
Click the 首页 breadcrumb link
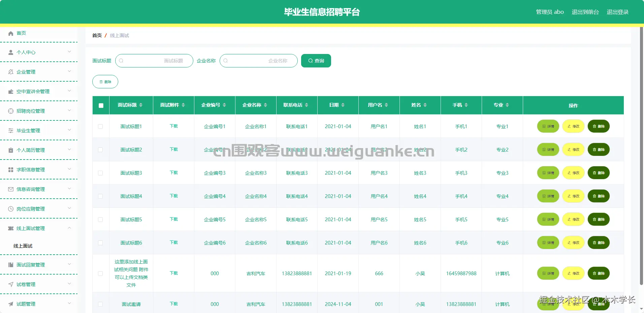(x=97, y=35)
